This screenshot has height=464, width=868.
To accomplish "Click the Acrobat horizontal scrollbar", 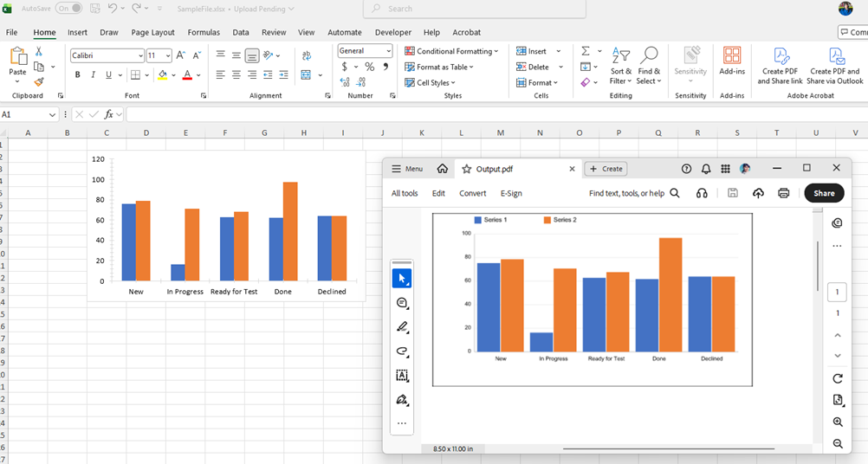I will [x=669, y=449].
